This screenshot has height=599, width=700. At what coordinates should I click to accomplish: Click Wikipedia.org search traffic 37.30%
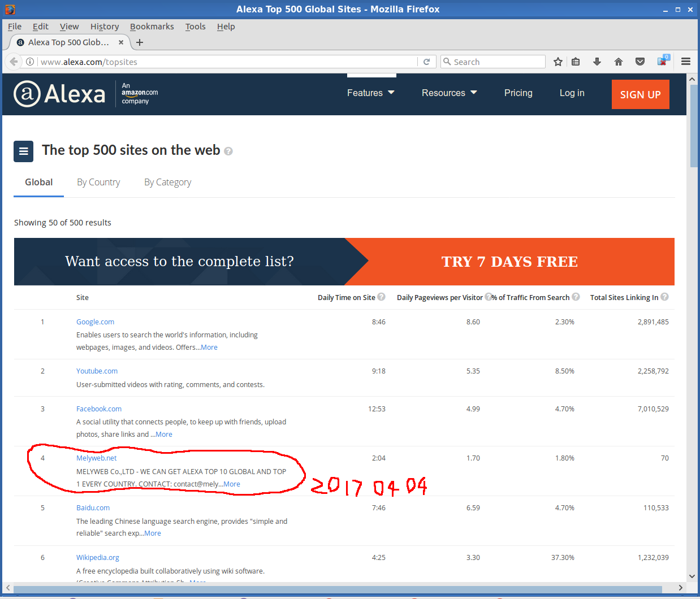(563, 557)
